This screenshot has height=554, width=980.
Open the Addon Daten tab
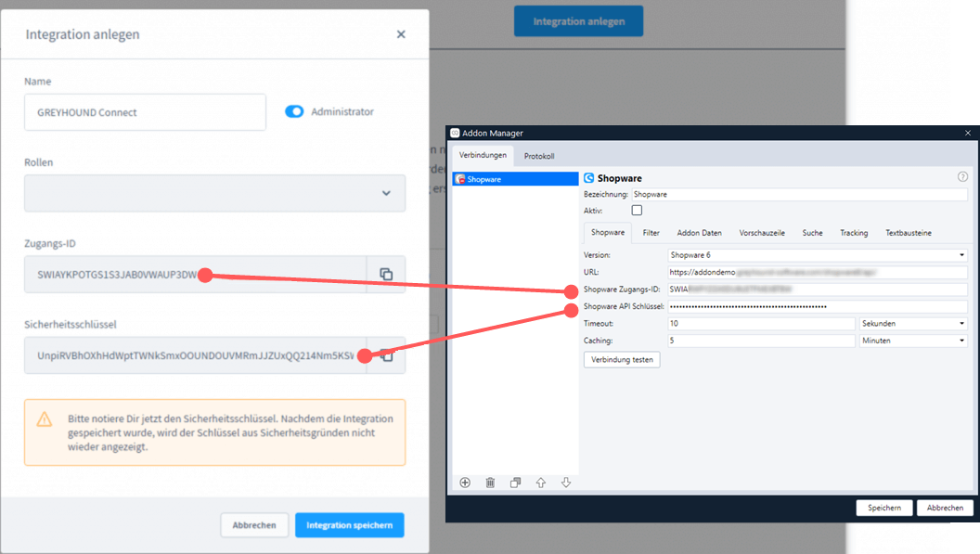tap(700, 233)
